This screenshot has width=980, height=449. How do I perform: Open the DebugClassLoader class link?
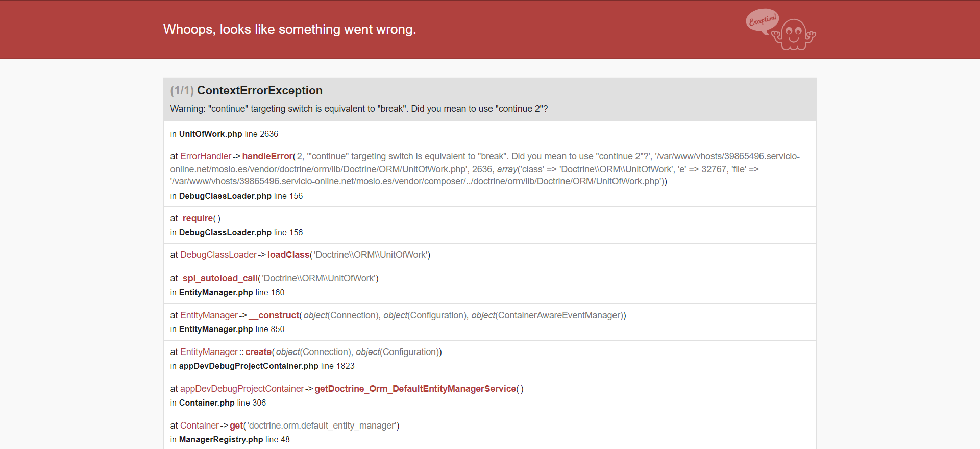pos(218,255)
